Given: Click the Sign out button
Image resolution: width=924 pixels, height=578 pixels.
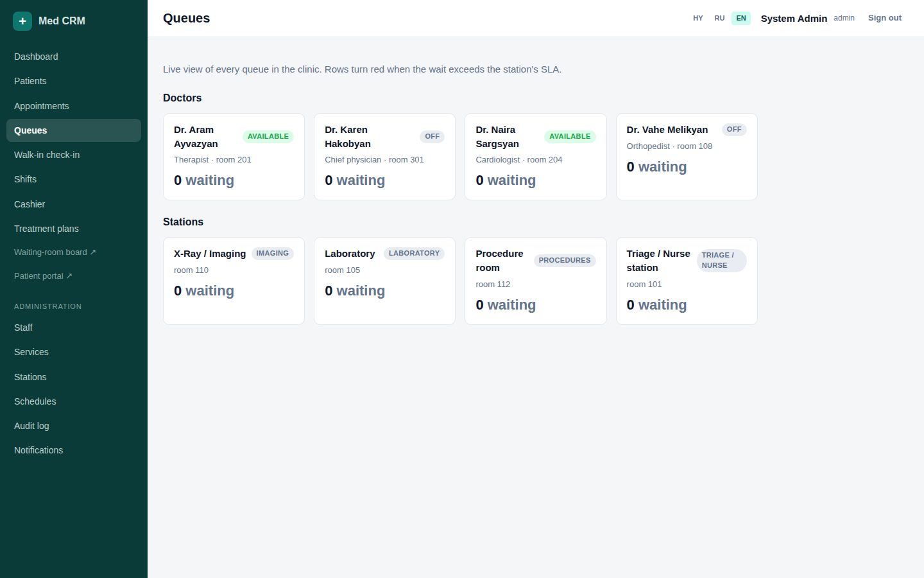Looking at the screenshot, I should coord(885,18).
